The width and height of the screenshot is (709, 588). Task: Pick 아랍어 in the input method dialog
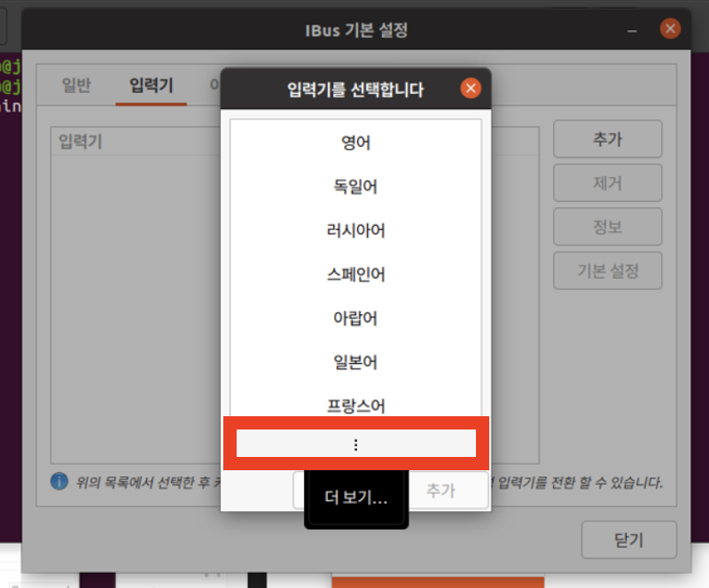[x=356, y=318]
